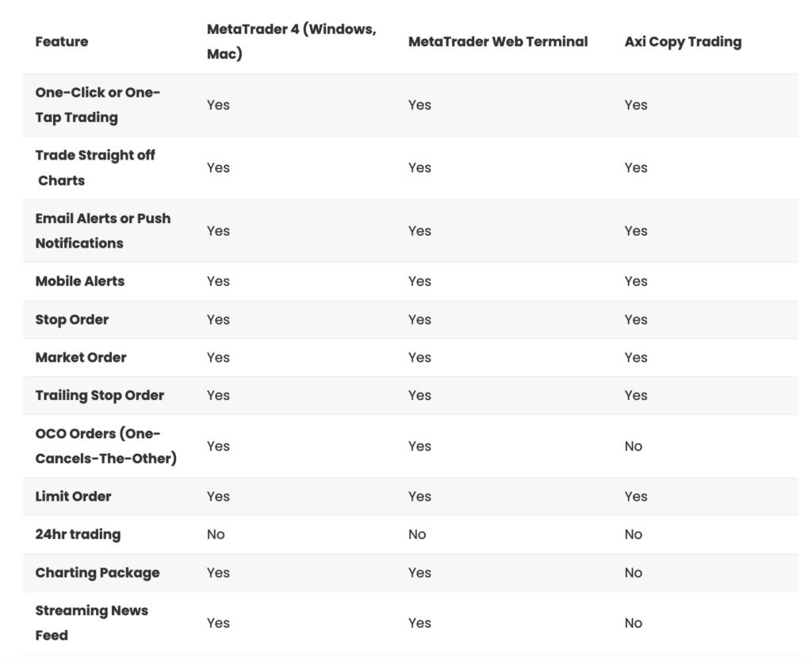This screenshot has width=812, height=661.
Task: Click the Market Order row label
Action: click(x=81, y=358)
